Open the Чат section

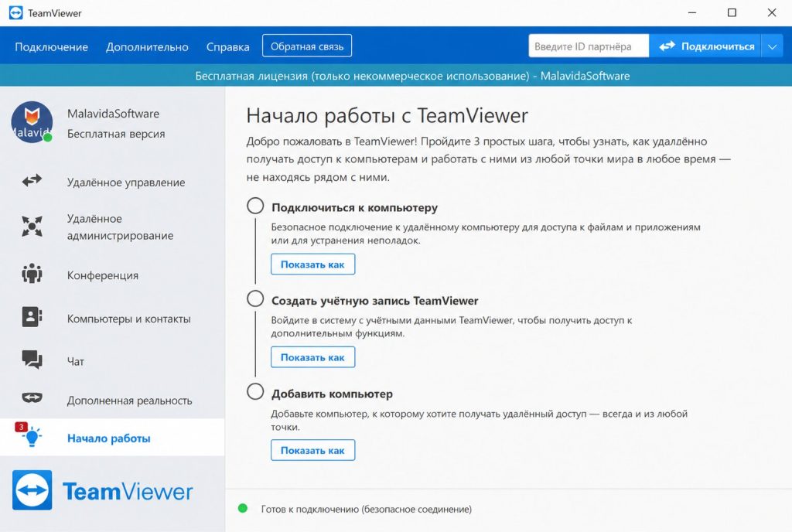pos(112,361)
